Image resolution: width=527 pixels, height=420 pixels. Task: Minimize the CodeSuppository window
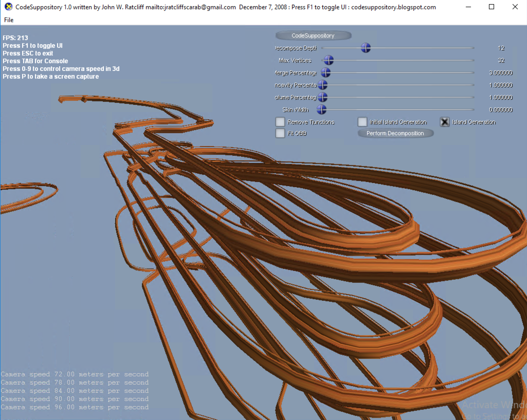(468, 7)
